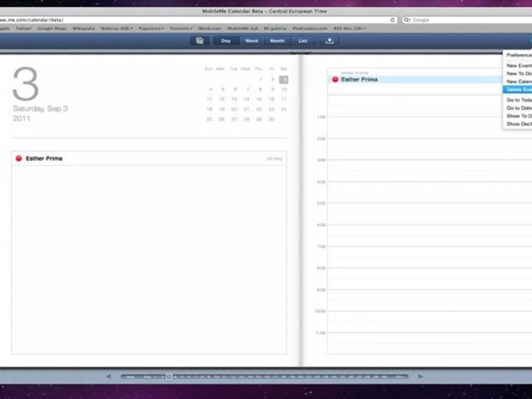Jump to day 15 in bottom date scrubber
The image size is (532, 399).
coord(259,377)
